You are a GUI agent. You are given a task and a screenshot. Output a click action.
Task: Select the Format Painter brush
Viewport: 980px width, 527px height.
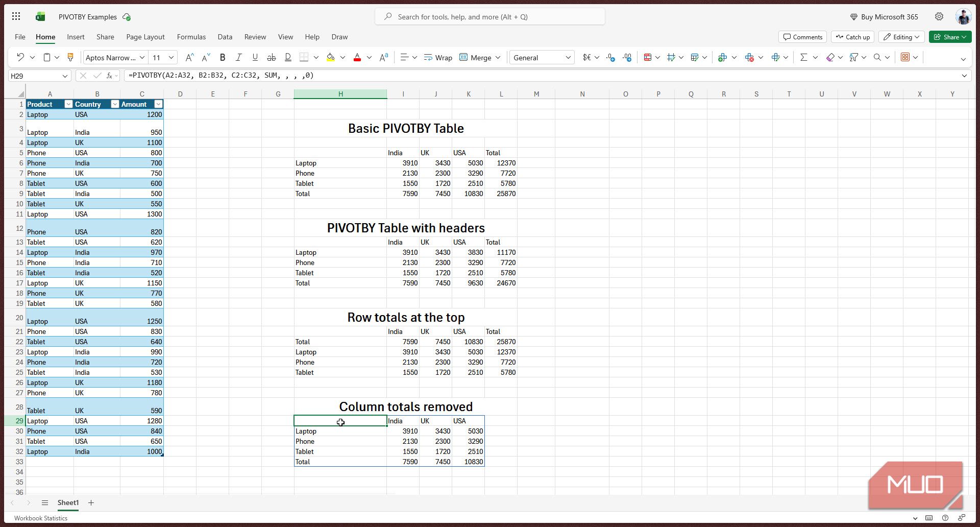(70, 57)
